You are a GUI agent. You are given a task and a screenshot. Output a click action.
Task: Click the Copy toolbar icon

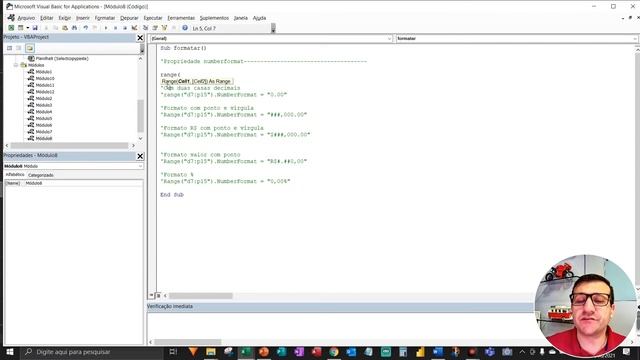(56, 28)
